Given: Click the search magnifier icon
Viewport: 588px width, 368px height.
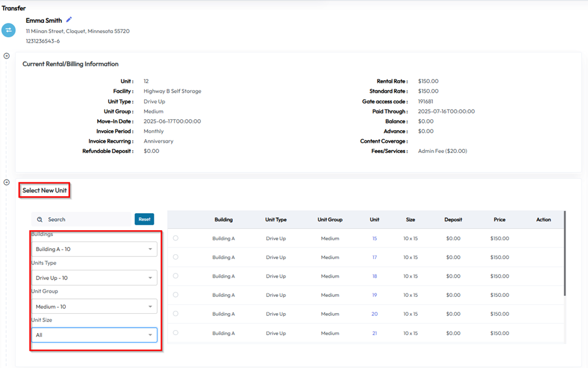Looking at the screenshot, I should (40, 220).
